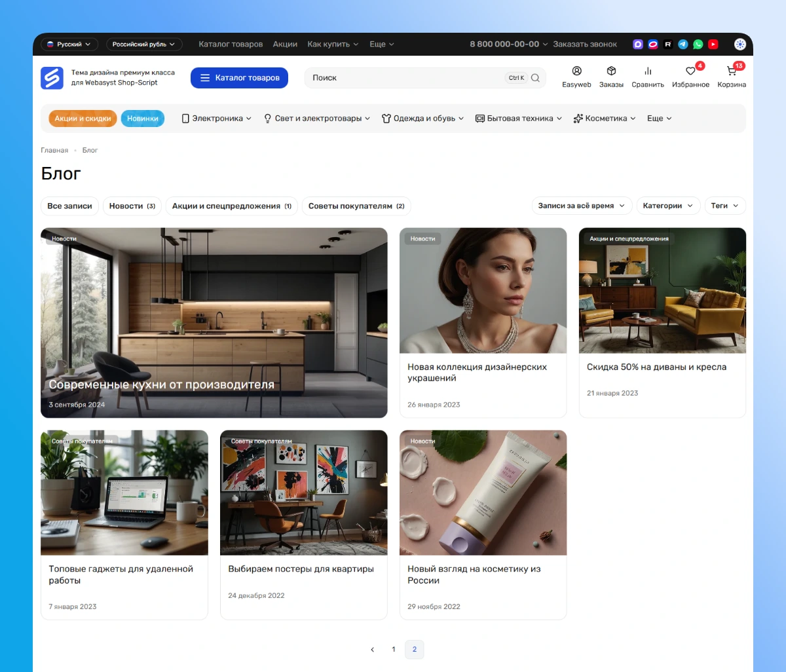
Task: Open the YouTube channel icon
Action: coord(713,45)
